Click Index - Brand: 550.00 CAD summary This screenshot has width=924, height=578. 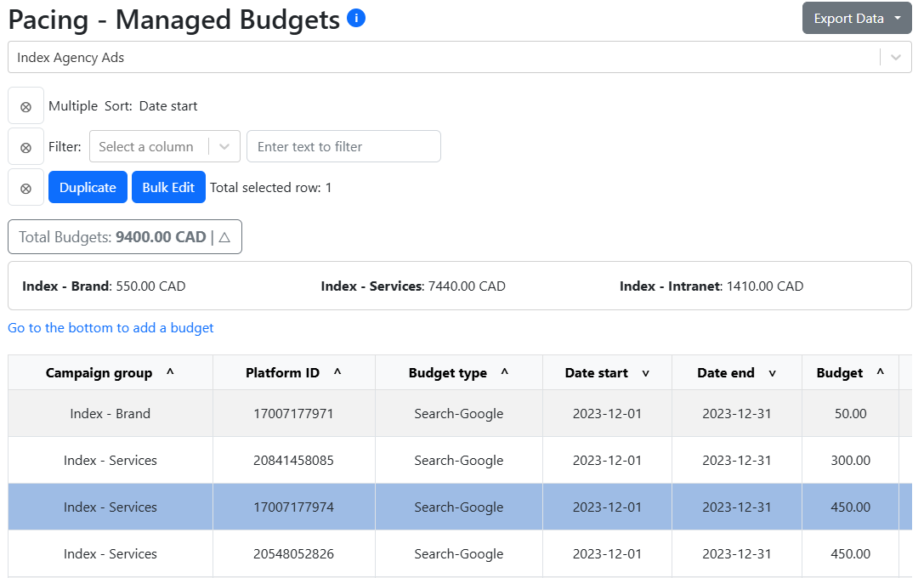(x=104, y=286)
